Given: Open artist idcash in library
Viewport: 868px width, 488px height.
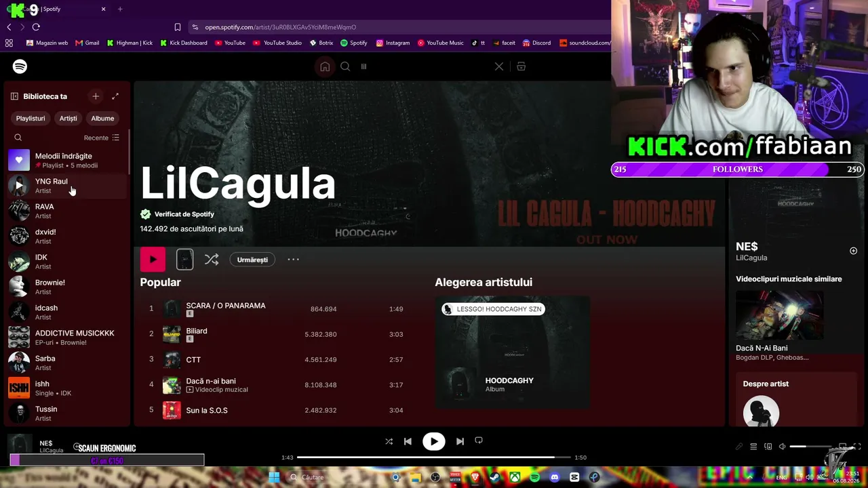Looking at the screenshot, I should coord(66,312).
